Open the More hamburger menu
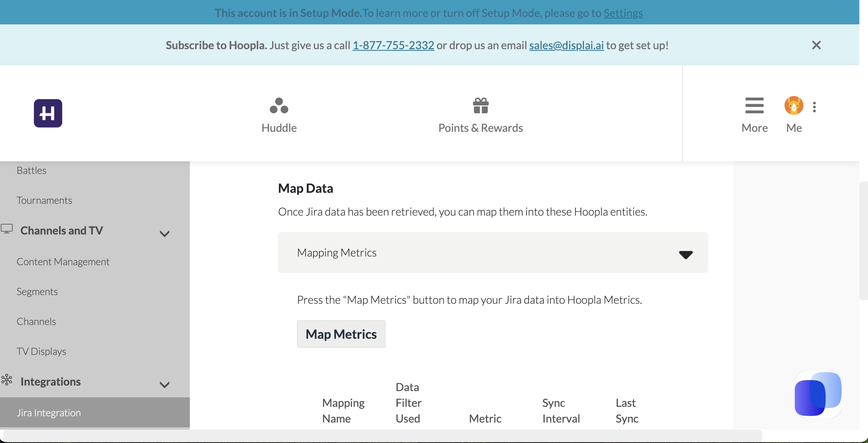This screenshot has height=443, width=868. tap(754, 105)
